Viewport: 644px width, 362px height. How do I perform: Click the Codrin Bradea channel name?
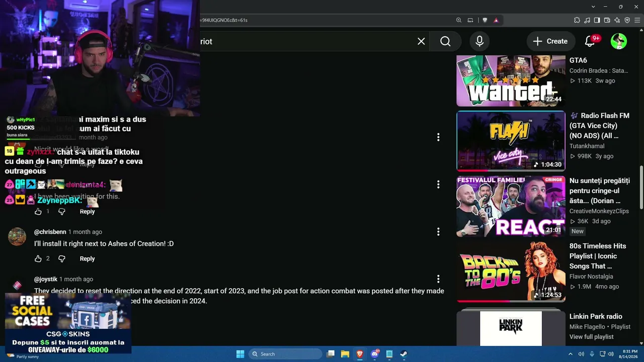point(599,71)
